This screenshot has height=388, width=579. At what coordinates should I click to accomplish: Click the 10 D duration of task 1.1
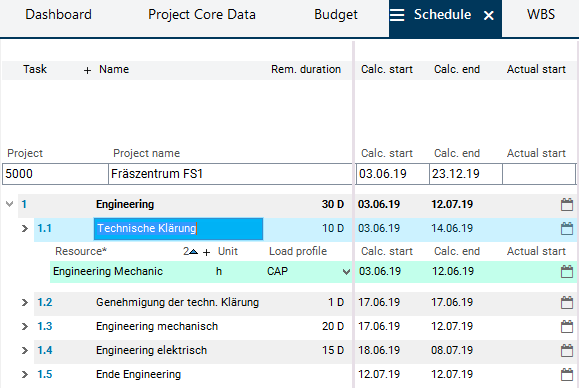click(333, 228)
